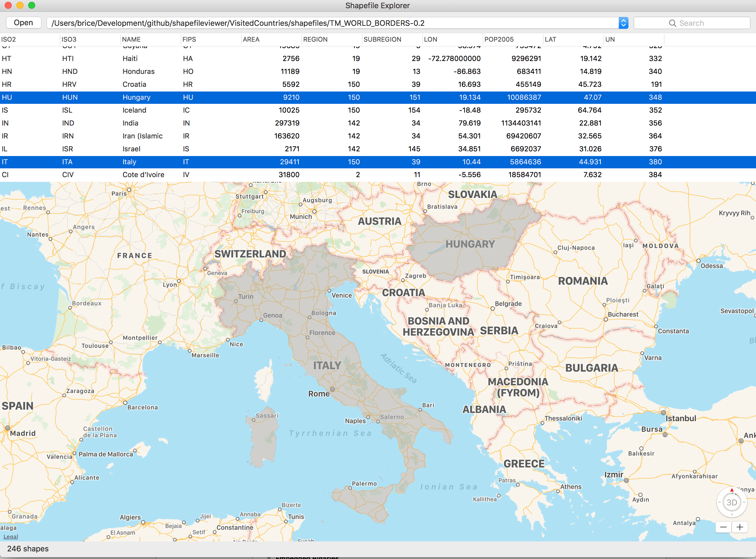Click the compass north arrow

732,490
